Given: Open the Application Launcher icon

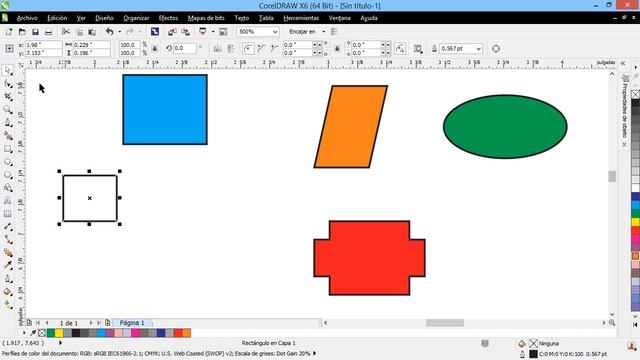Looking at the screenshot, I should click(x=202, y=32).
